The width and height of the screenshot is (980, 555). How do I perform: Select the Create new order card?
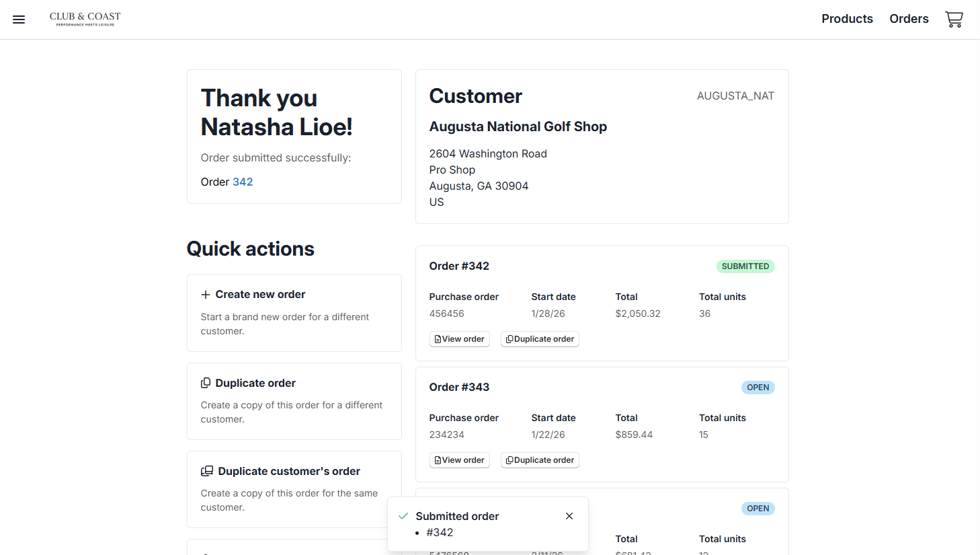click(x=294, y=312)
